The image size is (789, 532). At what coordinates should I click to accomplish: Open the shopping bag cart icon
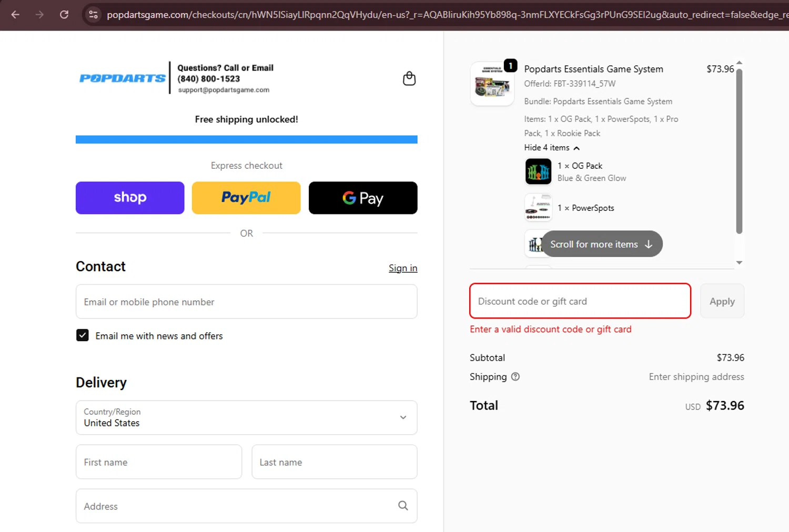409,78
